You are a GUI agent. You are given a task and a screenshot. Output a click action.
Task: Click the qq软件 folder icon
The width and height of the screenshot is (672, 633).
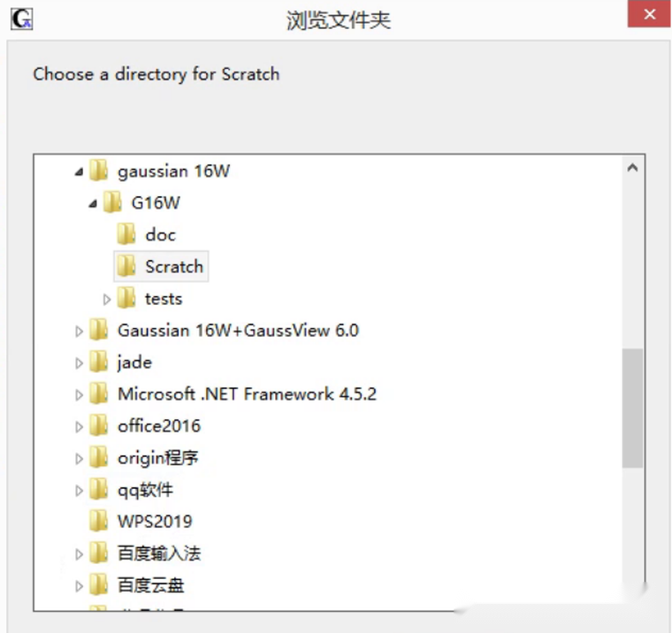98,489
